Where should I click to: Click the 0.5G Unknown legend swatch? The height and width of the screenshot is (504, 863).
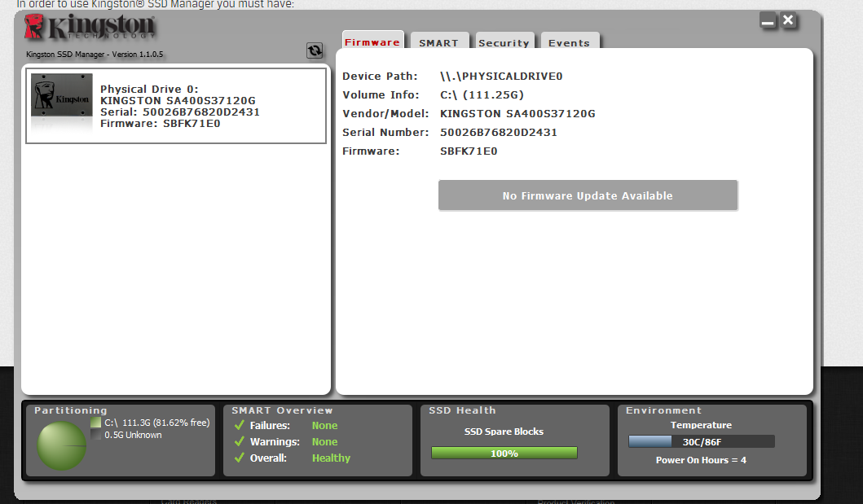[96, 435]
